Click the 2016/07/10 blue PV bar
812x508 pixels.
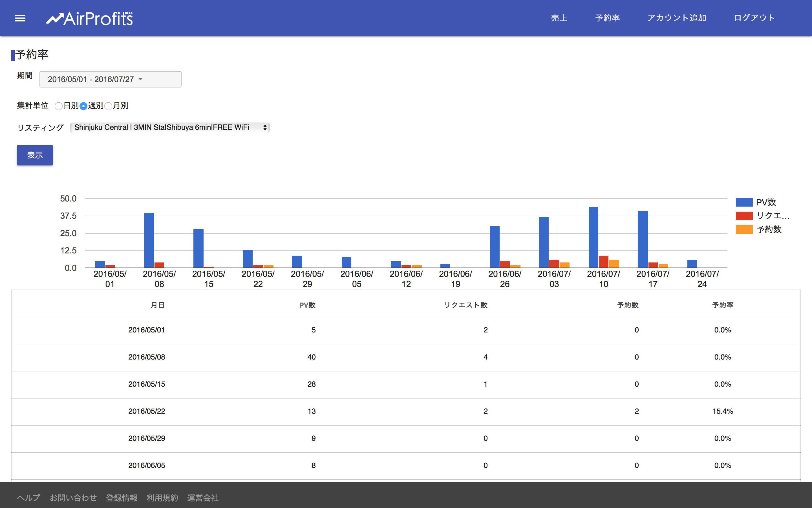click(593, 237)
